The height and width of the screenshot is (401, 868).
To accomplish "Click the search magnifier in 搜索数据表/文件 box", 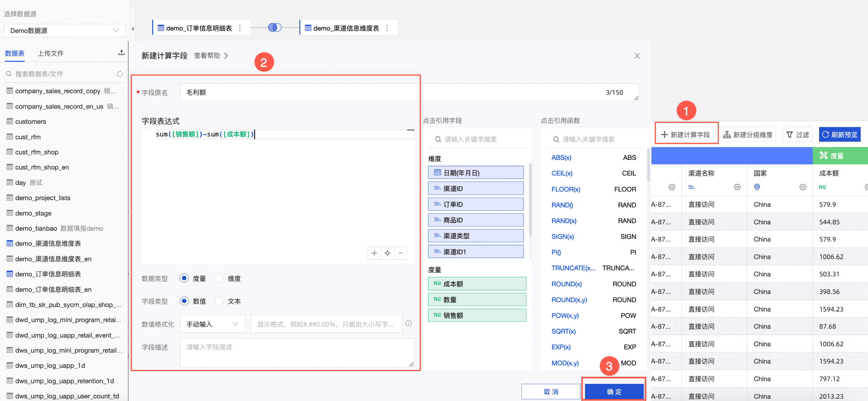I will (x=9, y=74).
